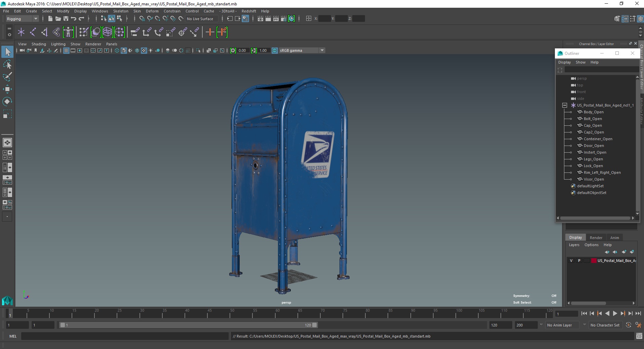Screen dimensions: 644x349
Task: Open Outliner Show menu
Action: (580, 62)
